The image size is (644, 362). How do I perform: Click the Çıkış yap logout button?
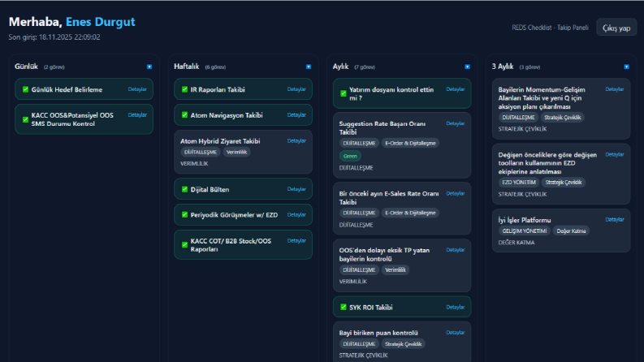pyautogui.click(x=616, y=28)
